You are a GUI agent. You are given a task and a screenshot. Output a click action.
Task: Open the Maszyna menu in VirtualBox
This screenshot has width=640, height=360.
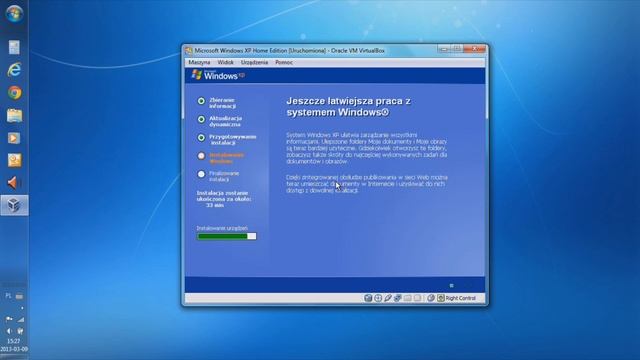click(199, 62)
